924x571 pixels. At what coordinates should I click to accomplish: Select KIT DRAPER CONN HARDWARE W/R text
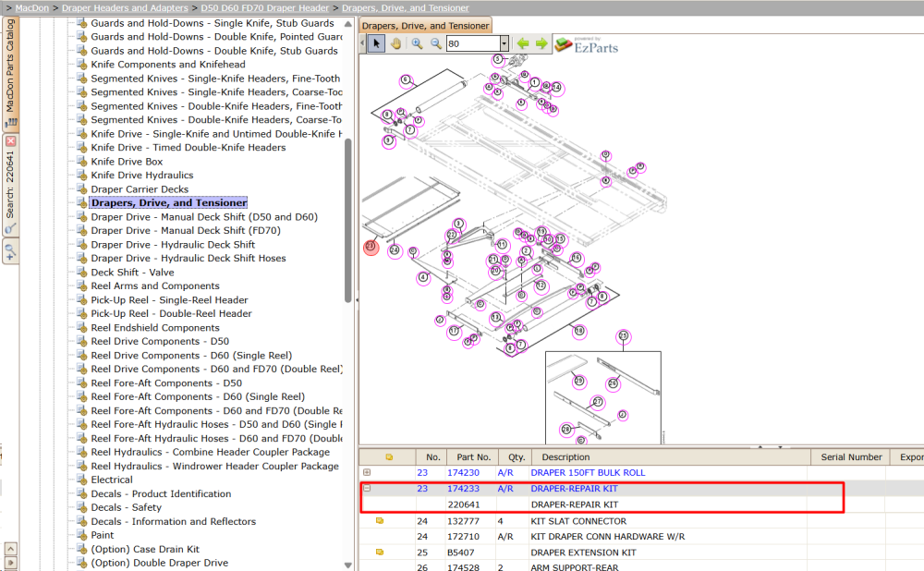coord(608,537)
